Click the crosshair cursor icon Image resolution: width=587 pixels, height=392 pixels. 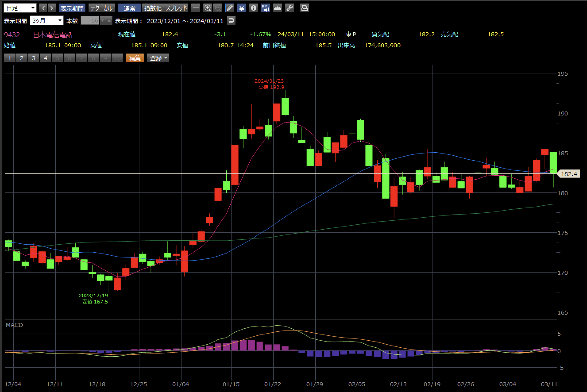tap(196, 8)
